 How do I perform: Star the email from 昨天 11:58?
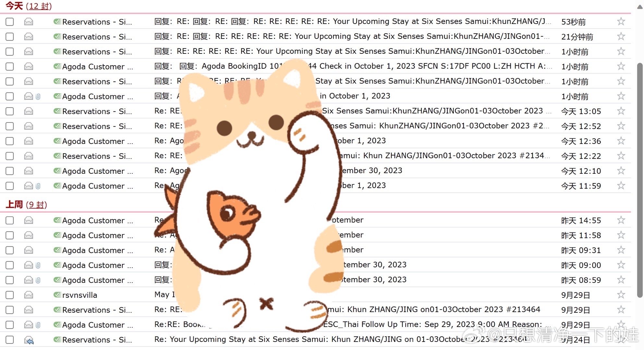point(621,235)
